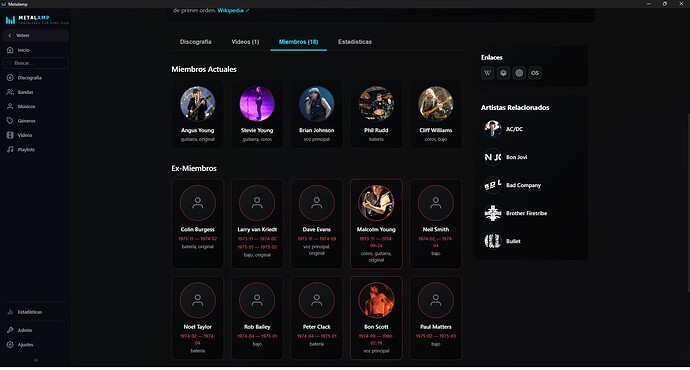Open Bon Scott ex-member card
Screen dimensions: 690x370
coord(376,318)
